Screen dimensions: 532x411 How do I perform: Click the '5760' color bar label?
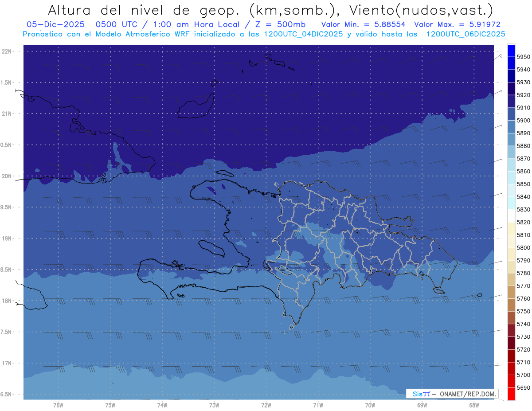pos(524,298)
